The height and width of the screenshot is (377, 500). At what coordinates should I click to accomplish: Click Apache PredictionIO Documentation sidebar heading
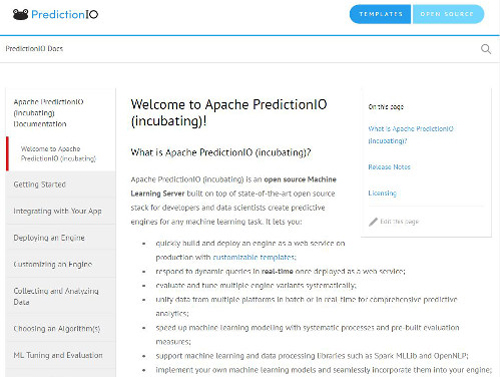pos(48,113)
